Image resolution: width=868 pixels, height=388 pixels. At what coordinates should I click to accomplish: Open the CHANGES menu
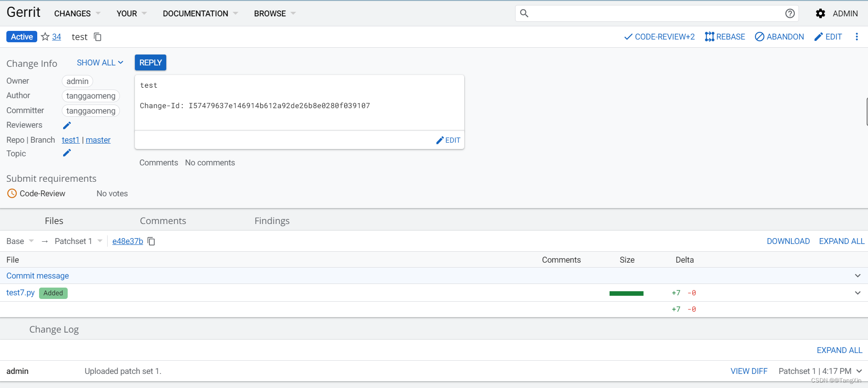(x=77, y=14)
